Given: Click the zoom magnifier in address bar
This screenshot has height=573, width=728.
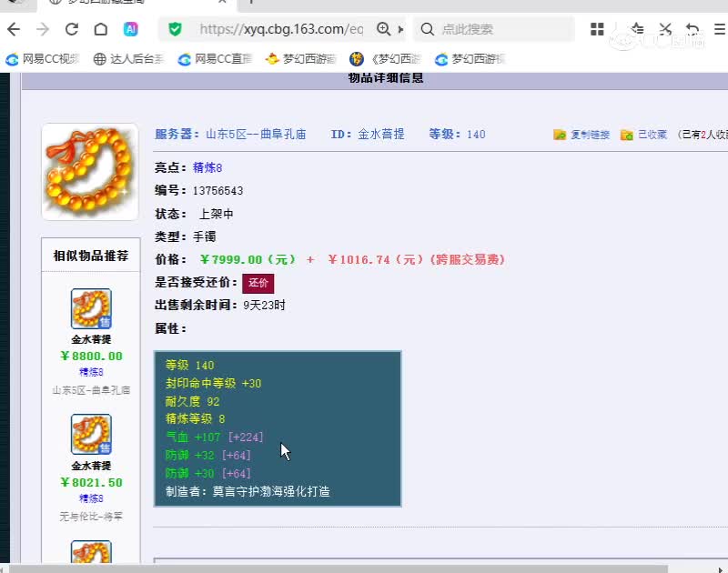Looking at the screenshot, I should 383,29.
